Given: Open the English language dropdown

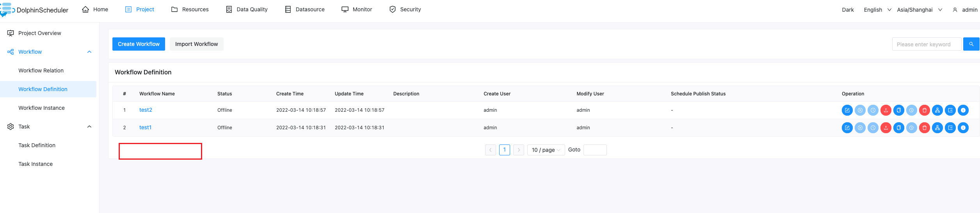Looking at the screenshot, I should point(877,10).
